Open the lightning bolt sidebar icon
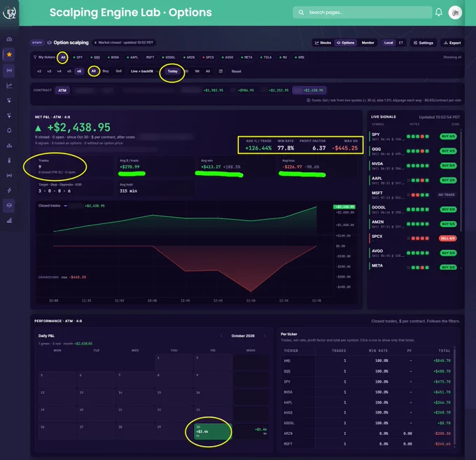Image resolution: width=476 pixels, height=460 pixels. tap(9, 190)
